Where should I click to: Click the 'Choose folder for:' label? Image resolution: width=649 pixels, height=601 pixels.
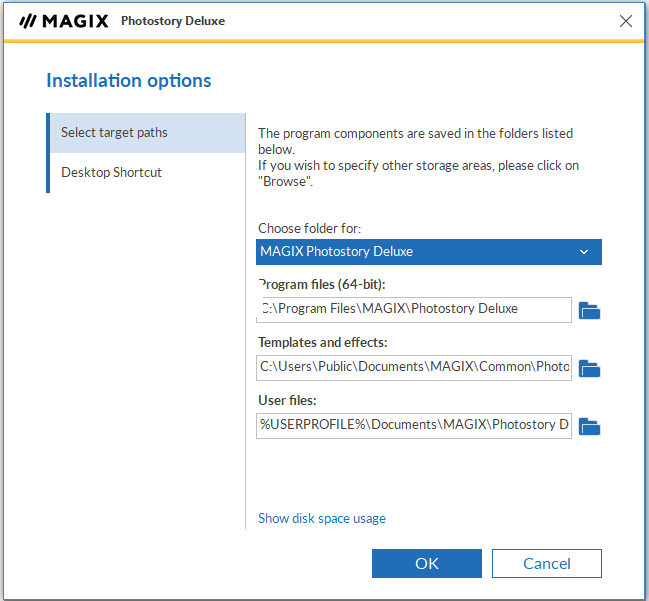(309, 228)
